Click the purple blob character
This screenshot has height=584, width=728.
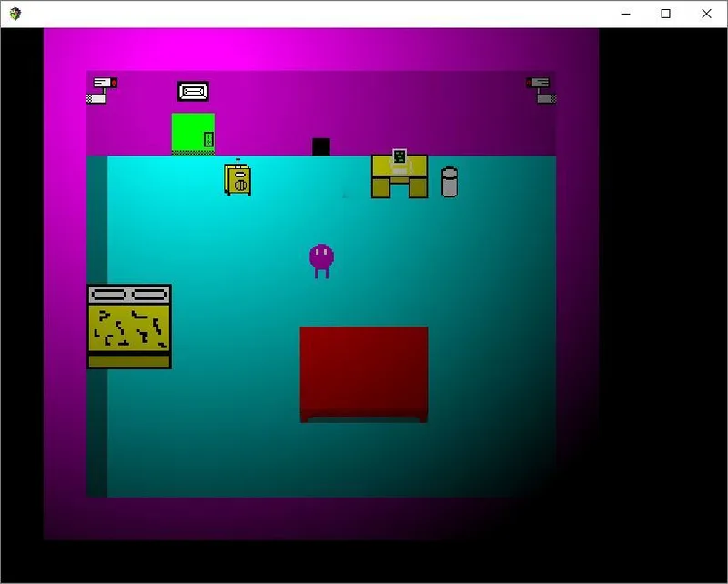click(321, 261)
